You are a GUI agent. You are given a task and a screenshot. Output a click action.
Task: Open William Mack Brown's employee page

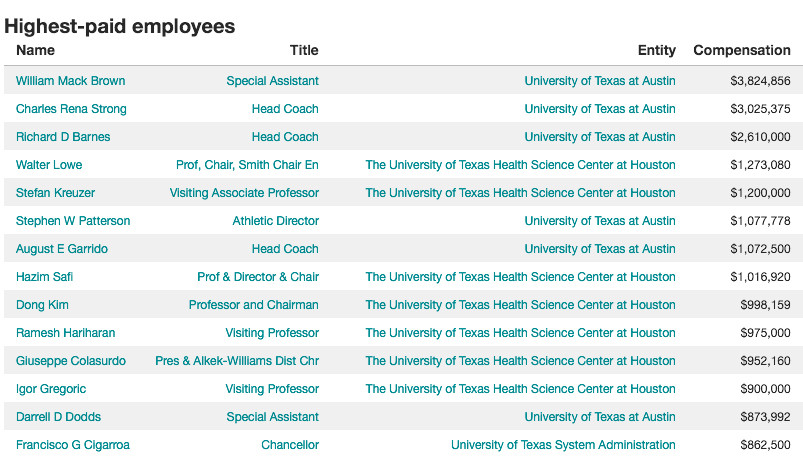click(x=70, y=81)
